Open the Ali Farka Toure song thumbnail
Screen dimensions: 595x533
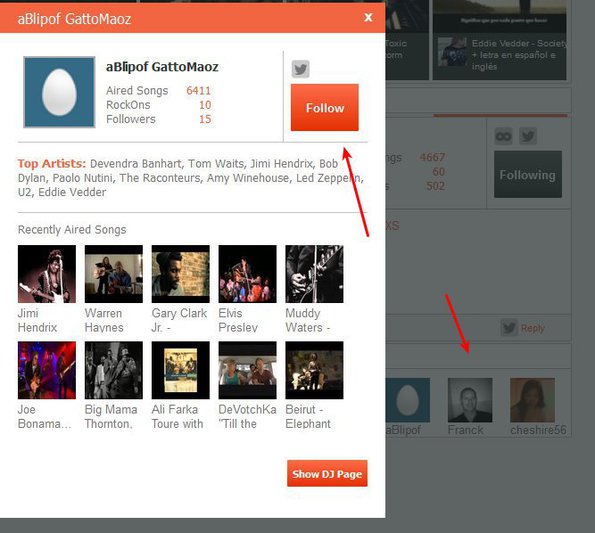pos(181,370)
